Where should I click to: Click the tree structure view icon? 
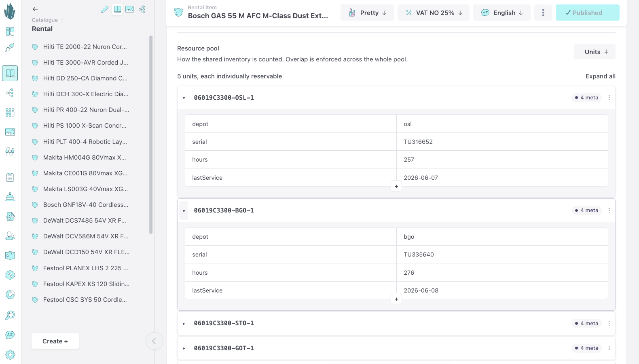[x=142, y=9]
